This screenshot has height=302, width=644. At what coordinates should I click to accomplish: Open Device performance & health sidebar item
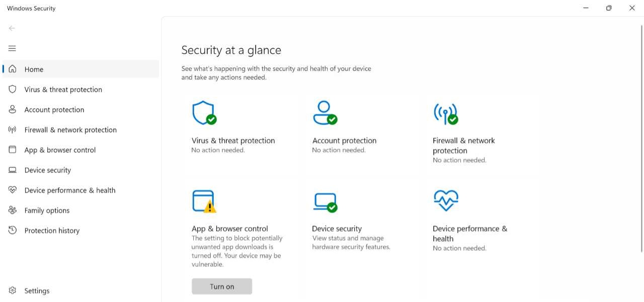[70, 190]
